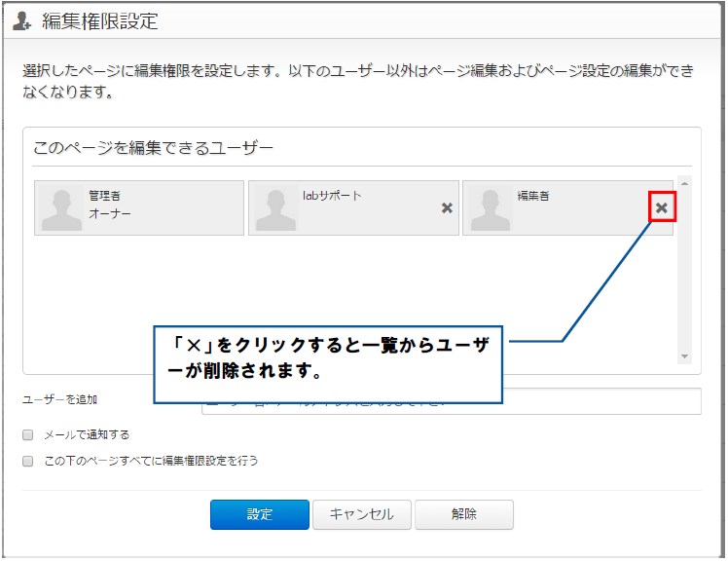
Task: Click the ユーザーを追加 label
Action: (60, 399)
